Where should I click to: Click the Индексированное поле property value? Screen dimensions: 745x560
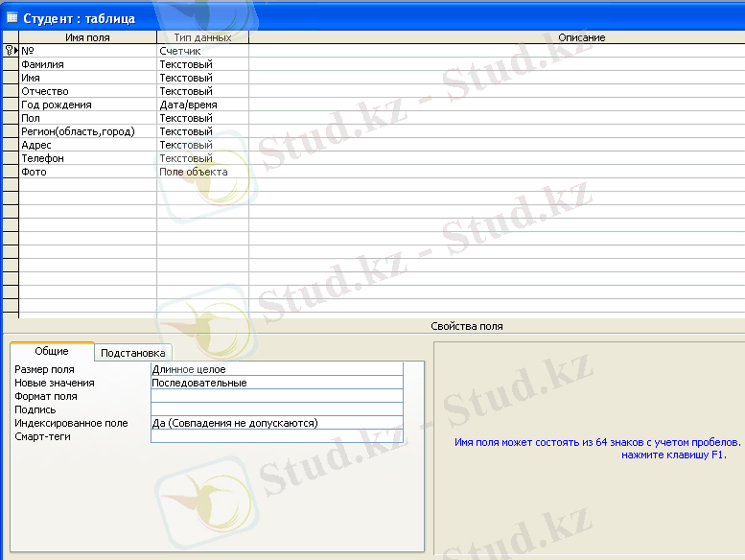tap(276, 423)
